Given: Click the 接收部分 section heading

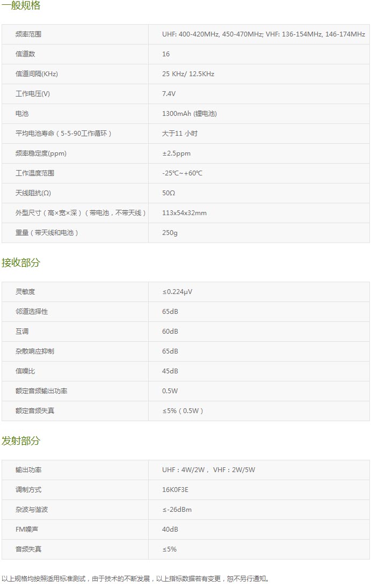Looking at the screenshot, I should coord(21,263).
